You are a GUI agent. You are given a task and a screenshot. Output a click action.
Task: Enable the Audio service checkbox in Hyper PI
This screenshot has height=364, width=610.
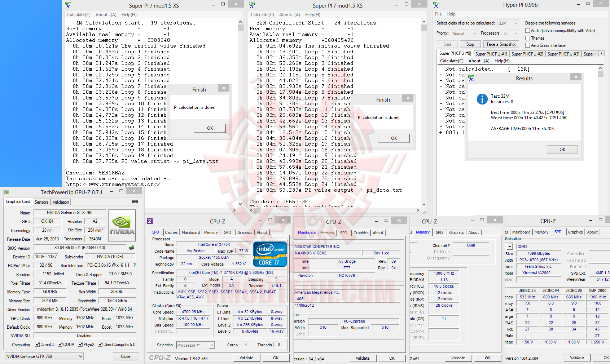tap(527, 31)
